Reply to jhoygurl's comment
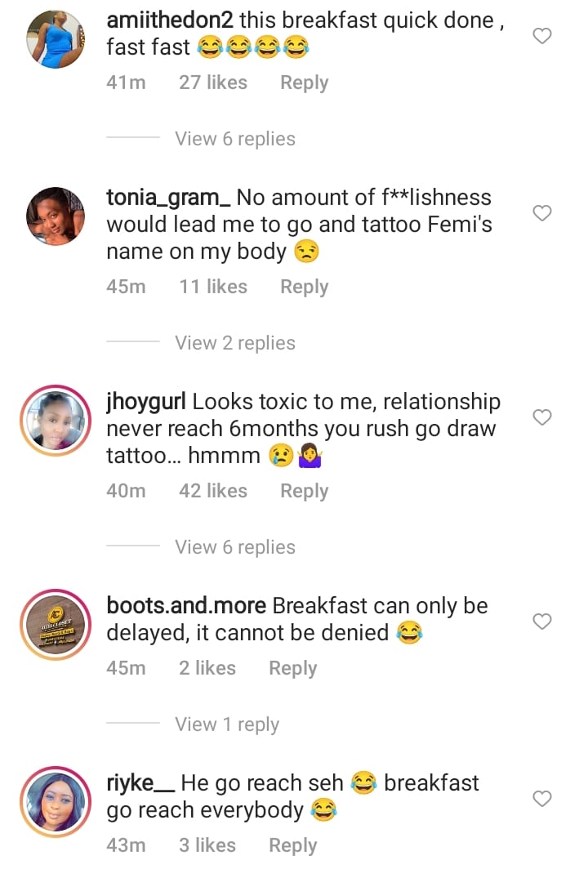Screen dimensions: 588x869 click(x=304, y=491)
